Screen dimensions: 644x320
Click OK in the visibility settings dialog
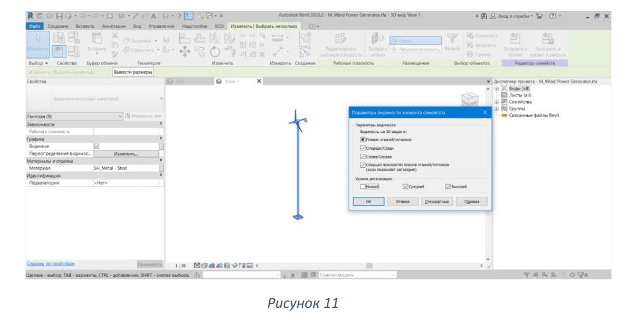coord(369,202)
